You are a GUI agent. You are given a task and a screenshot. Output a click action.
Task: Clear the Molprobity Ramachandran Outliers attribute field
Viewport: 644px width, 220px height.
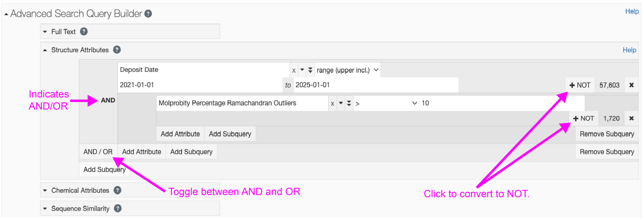tap(332, 103)
